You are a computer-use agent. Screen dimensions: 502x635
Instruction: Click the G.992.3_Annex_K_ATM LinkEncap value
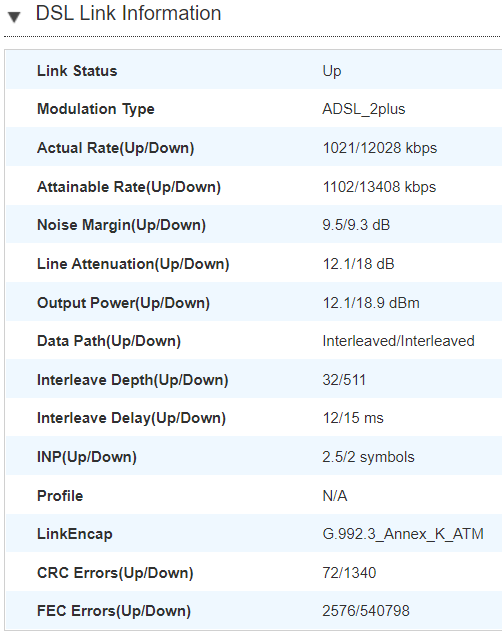pyautogui.click(x=403, y=534)
